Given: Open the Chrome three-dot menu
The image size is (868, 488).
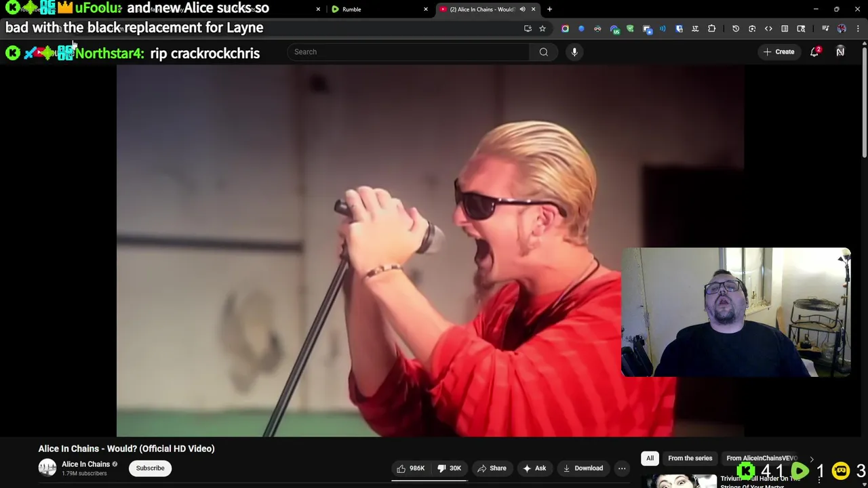Looking at the screenshot, I should (x=858, y=28).
